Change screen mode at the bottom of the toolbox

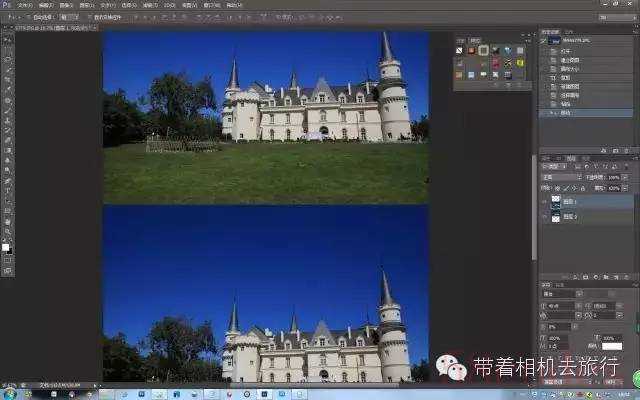tap(7, 271)
